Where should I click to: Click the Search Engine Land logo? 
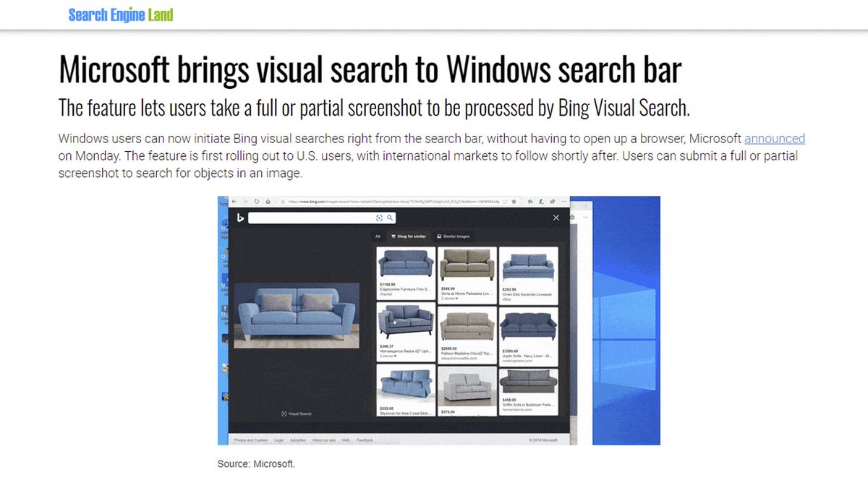point(120,14)
